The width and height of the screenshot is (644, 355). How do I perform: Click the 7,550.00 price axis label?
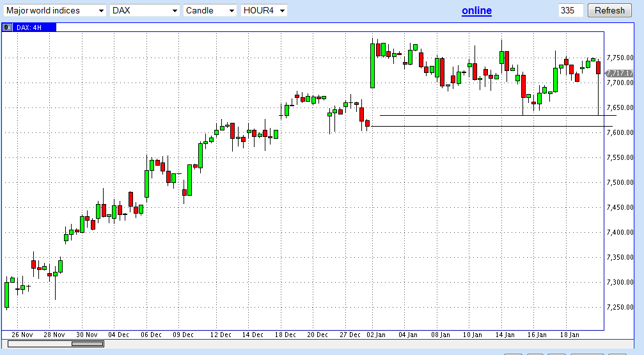click(620, 157)
